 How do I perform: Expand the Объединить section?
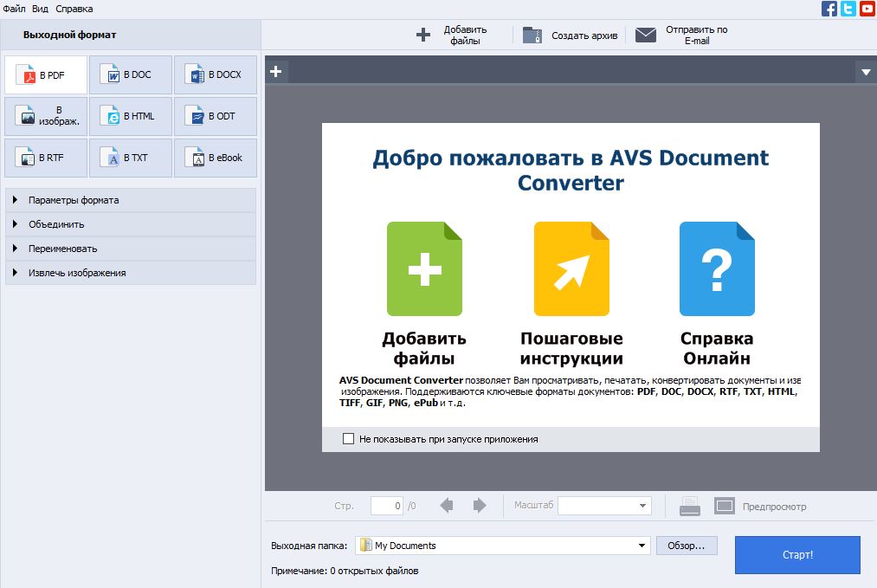point(131,224)
